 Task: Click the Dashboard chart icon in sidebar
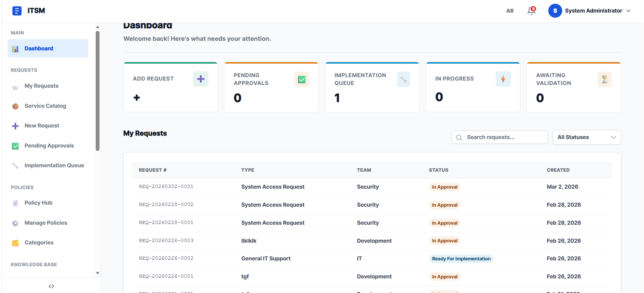(x=15, y=49)
